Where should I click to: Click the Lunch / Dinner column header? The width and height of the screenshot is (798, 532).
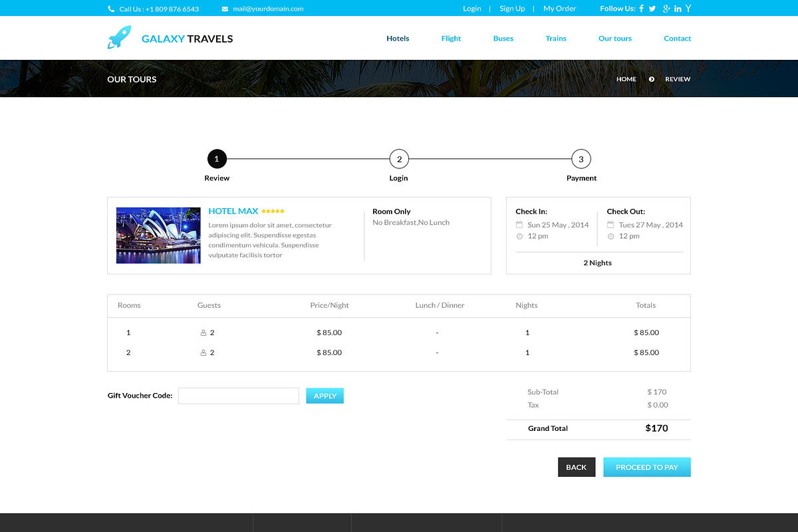point(440,305)
